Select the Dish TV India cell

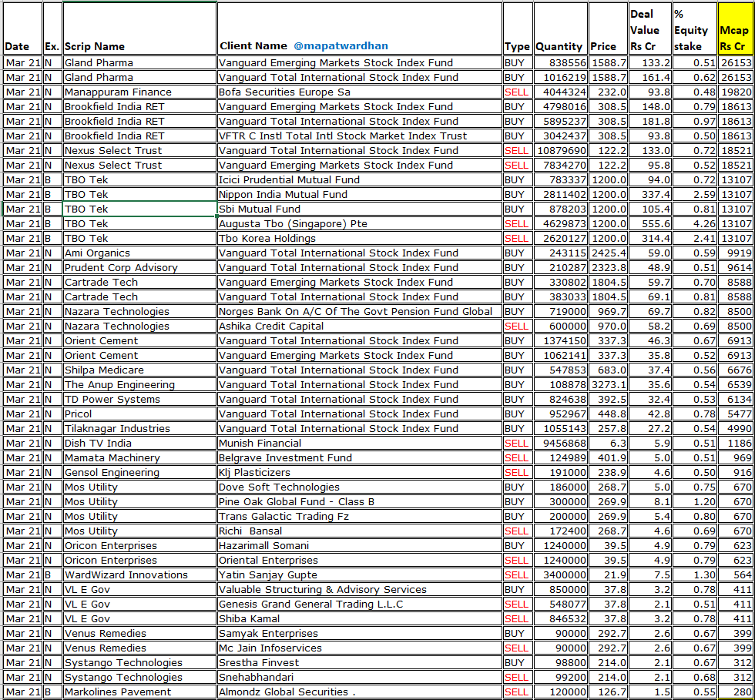pos(139,443)
